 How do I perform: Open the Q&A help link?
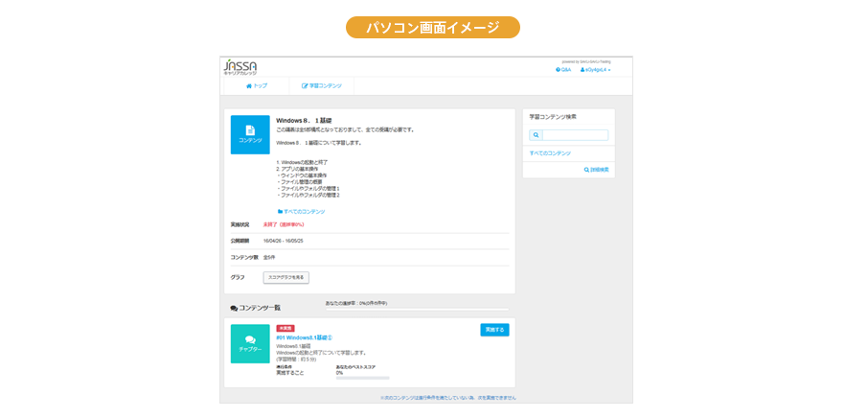pyautogui.click(x=563, y=70)
